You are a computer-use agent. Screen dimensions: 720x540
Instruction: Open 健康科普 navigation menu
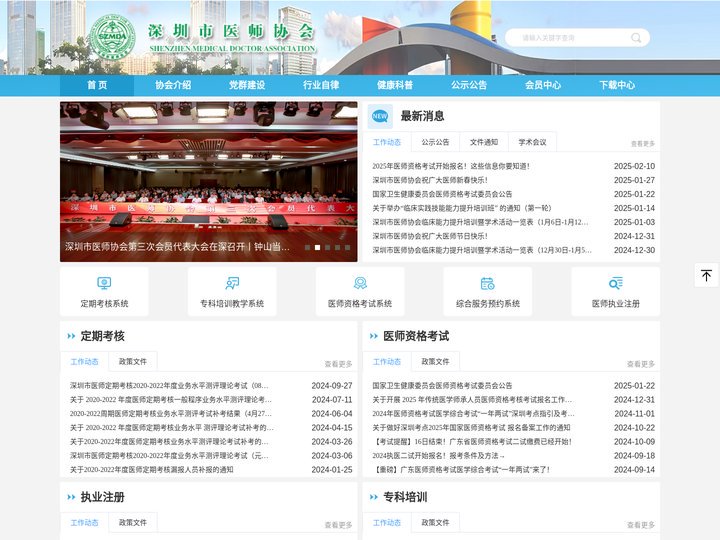[395, 85]
